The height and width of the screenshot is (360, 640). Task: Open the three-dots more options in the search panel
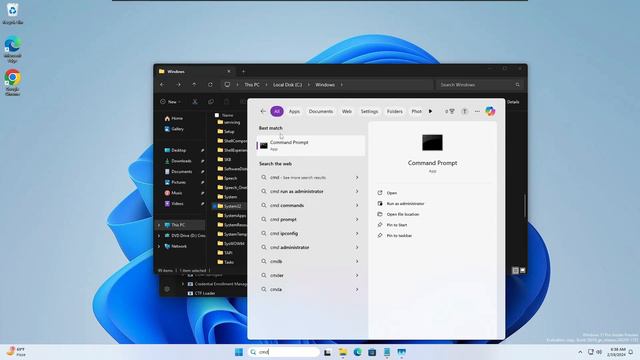(x=477, y=111)
